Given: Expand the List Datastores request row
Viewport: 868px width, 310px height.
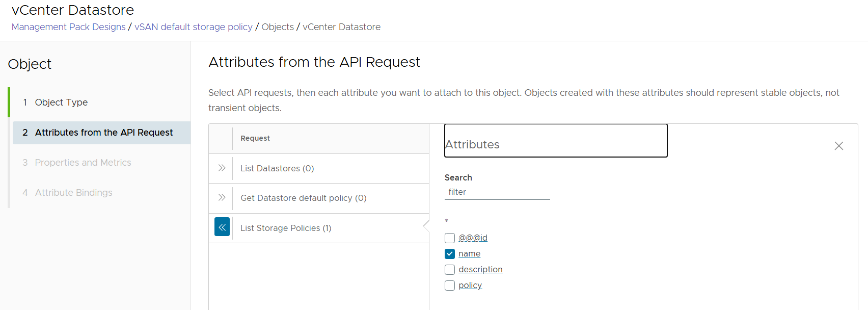Looking at the screenshot, I should pos(222,168).
